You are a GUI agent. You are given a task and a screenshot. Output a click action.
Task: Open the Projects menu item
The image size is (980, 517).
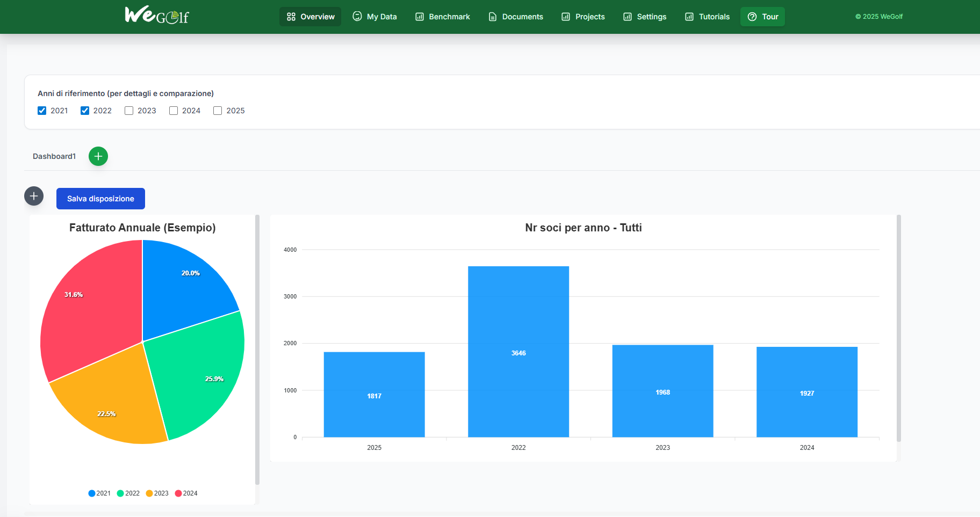point(583,17)
